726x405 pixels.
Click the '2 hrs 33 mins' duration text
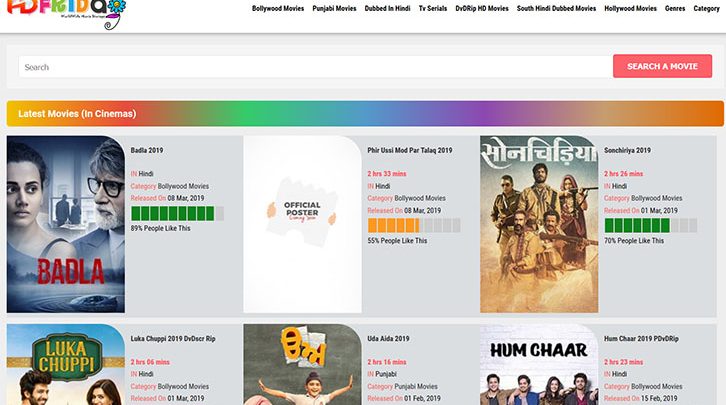click(x=387, y=174)
